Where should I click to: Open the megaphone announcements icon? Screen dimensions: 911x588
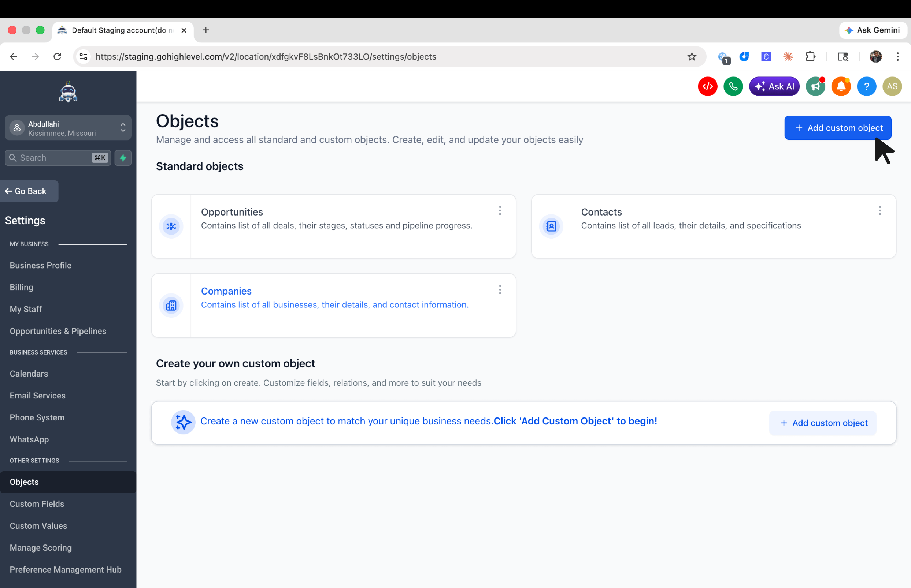pyautogui.click(x=815, y=87)
